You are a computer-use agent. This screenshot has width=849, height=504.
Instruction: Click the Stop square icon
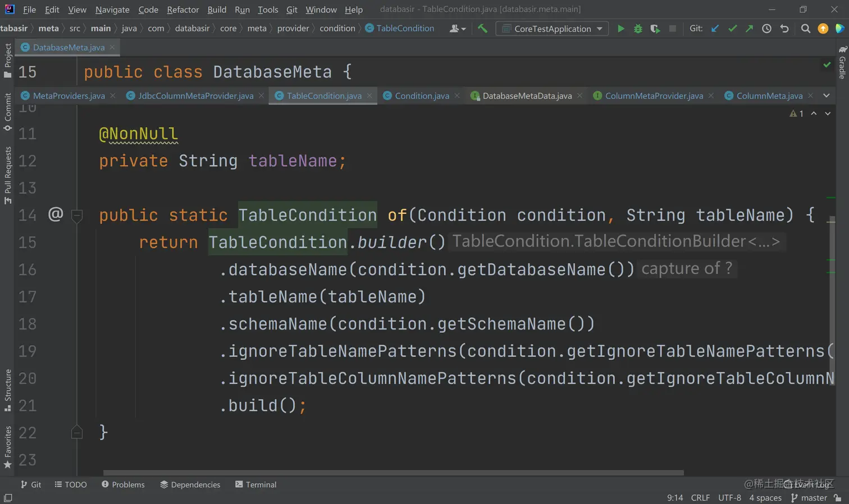pyautogui.click(x=672, y=29)
